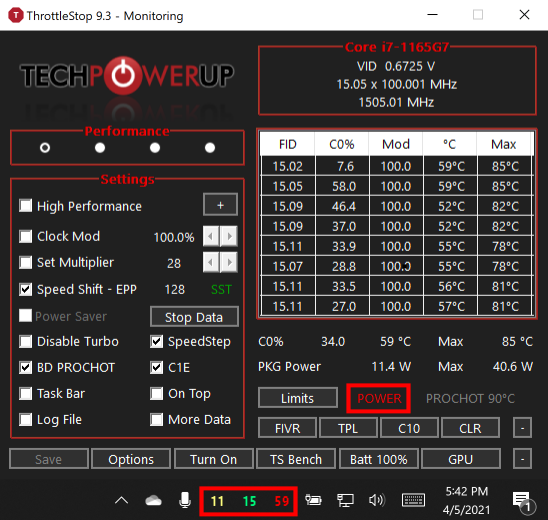This screenshot has height=520, width=548.
Task: Open the C10 C-states window
Action: tap(409, 428)
